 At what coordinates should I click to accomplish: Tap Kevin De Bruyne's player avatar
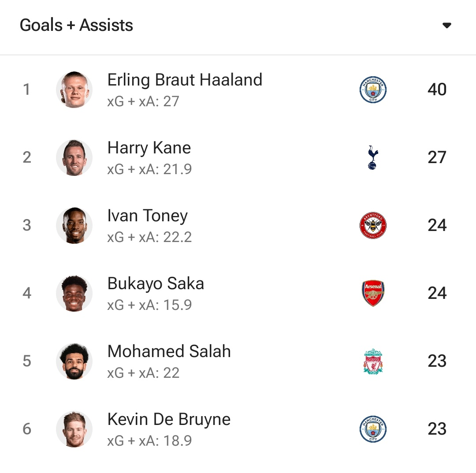74,429
